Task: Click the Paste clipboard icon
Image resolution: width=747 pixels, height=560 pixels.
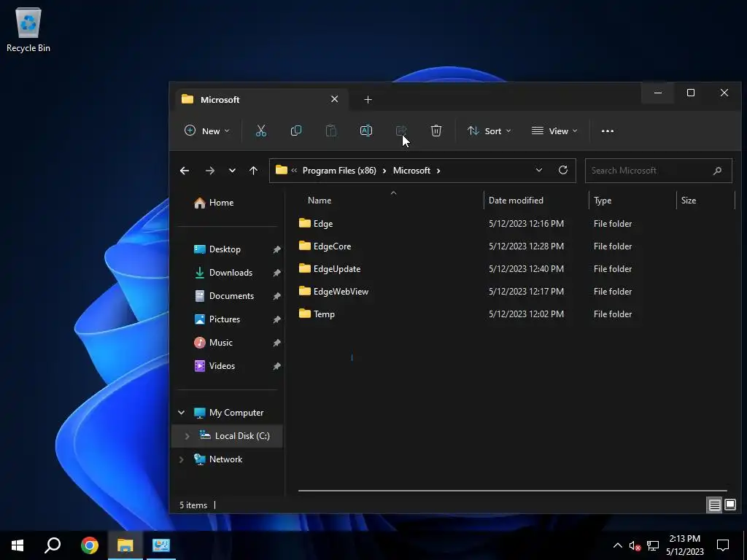Action: tap(331, 131)
